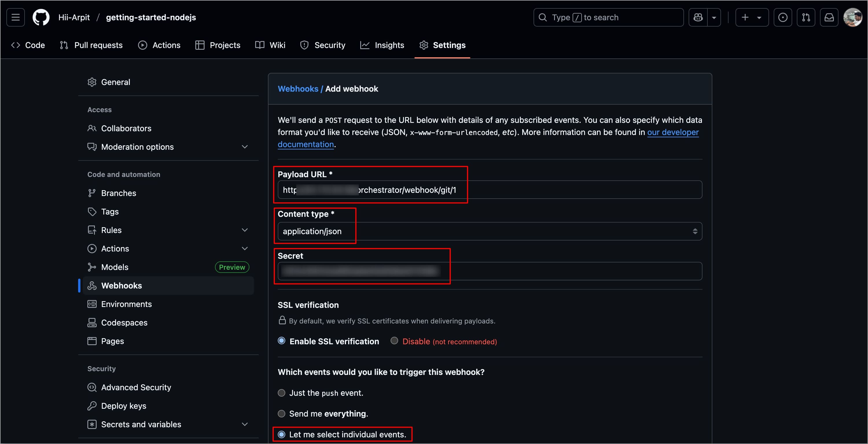Open the notifications inbox icon
868x444 pixels.
829,17
